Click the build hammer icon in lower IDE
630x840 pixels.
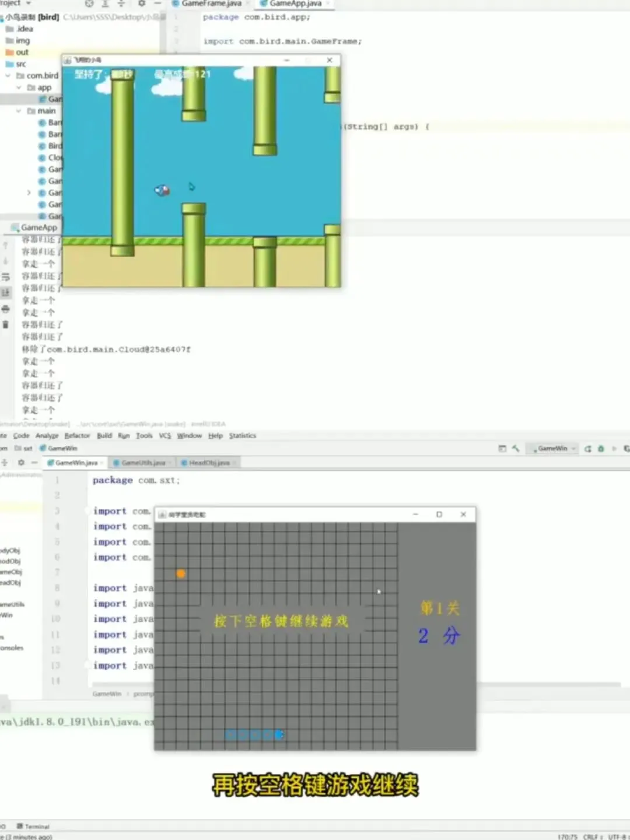[516, 449]
